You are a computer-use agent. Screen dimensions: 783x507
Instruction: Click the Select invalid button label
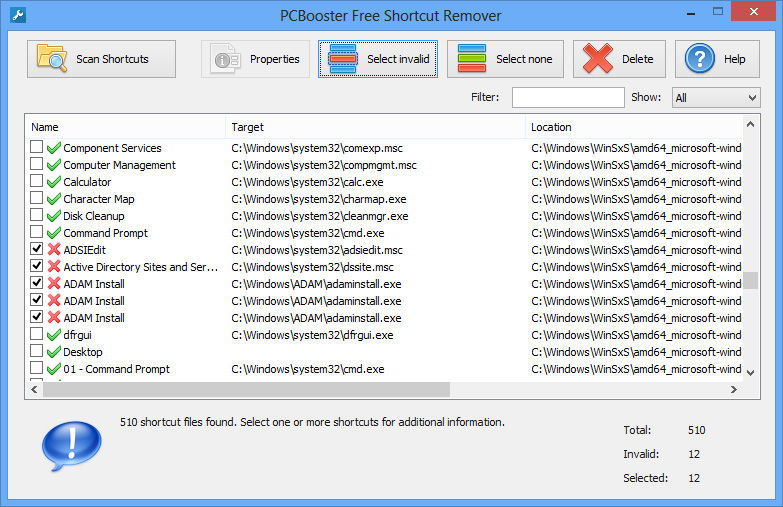398,59
